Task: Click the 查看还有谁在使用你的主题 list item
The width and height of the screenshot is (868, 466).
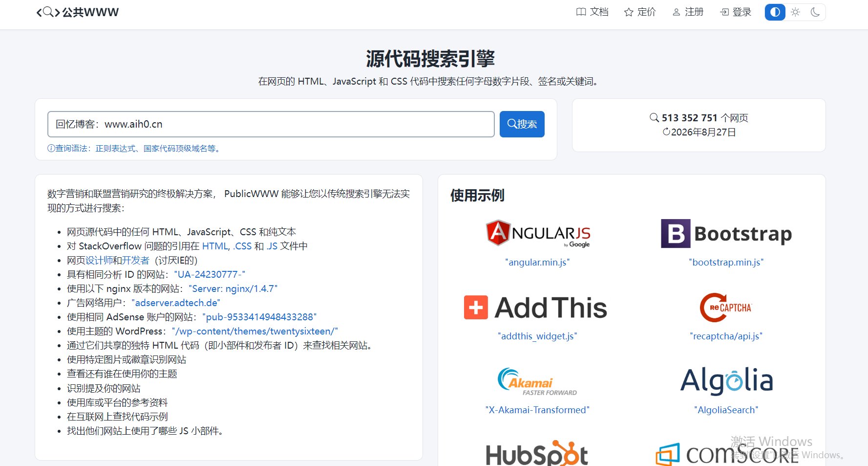Action: pyautogui.click(x=122, y=374)
